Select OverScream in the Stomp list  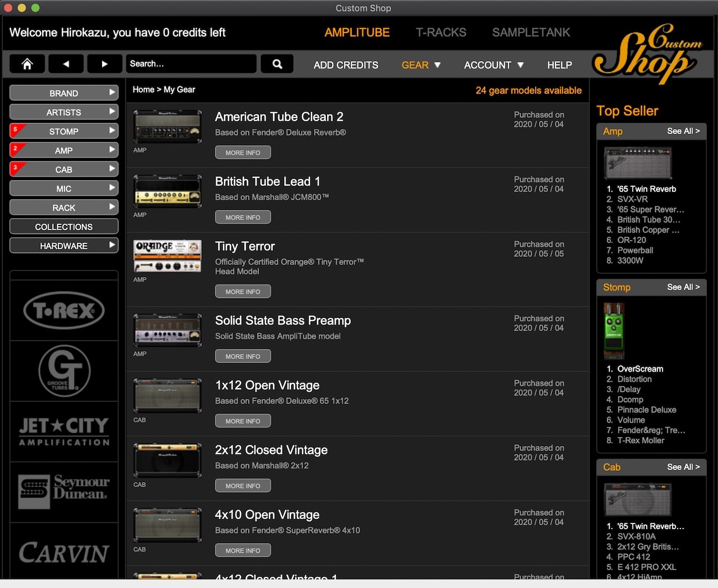(x=640, y=369)
